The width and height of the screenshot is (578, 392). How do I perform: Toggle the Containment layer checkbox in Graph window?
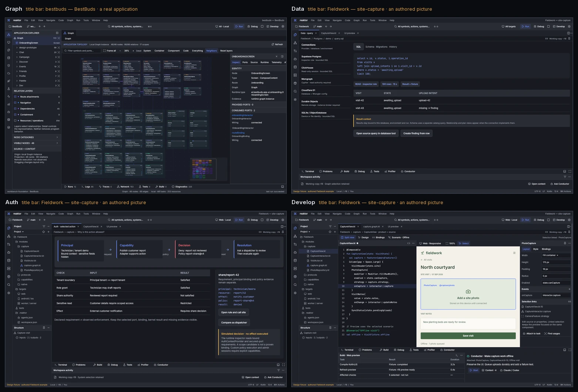tap(15, 115)
